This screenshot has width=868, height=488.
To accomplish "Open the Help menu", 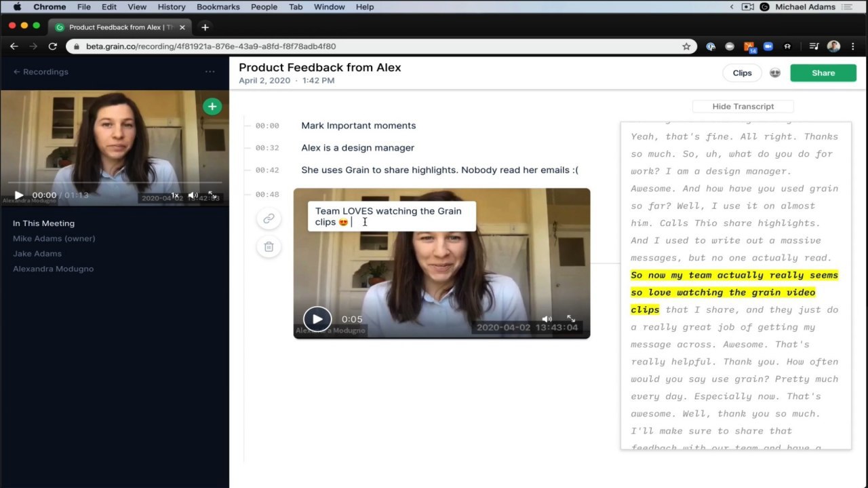I will (x=365, y=7).
